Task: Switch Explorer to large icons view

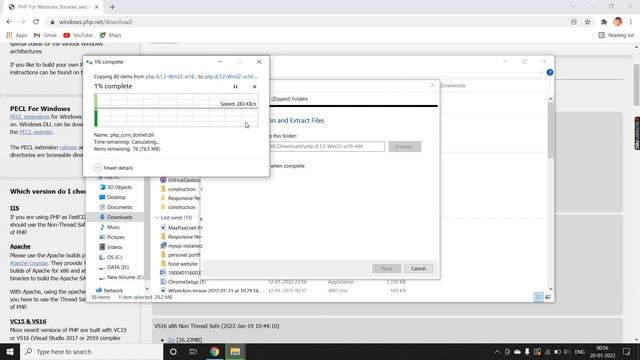Action: [x=548, y=297]
